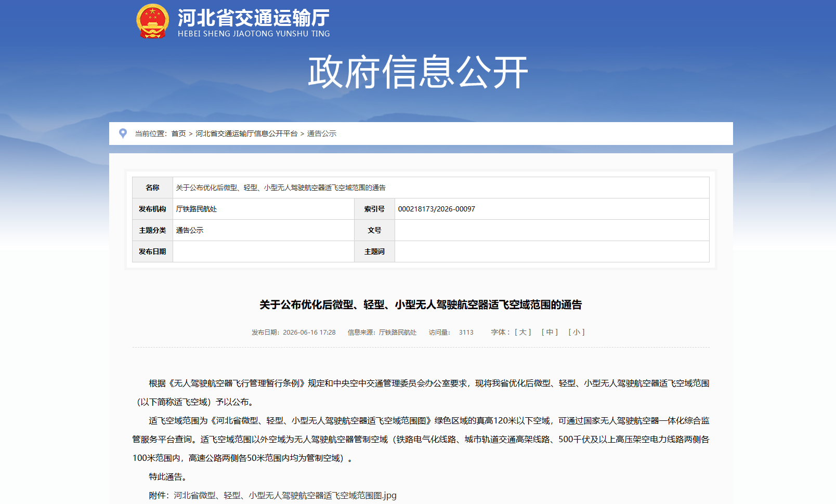
Task: Click the 特此通告。 line
Action: tap(169, 476)
